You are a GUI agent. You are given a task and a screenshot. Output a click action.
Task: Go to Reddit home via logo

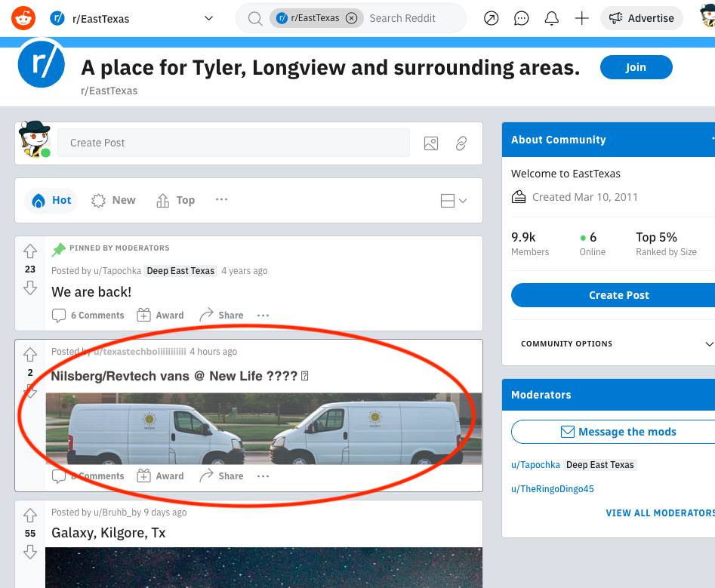(x=23, y=17)
